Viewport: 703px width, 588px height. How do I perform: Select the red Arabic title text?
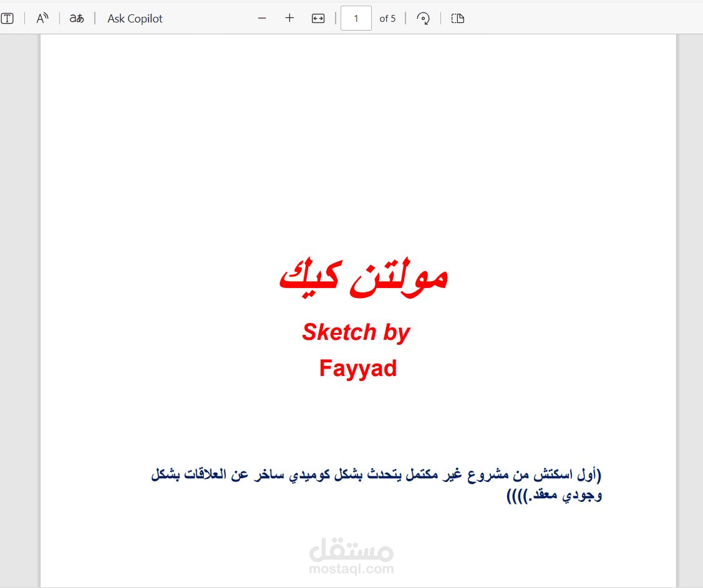[364, 278]
